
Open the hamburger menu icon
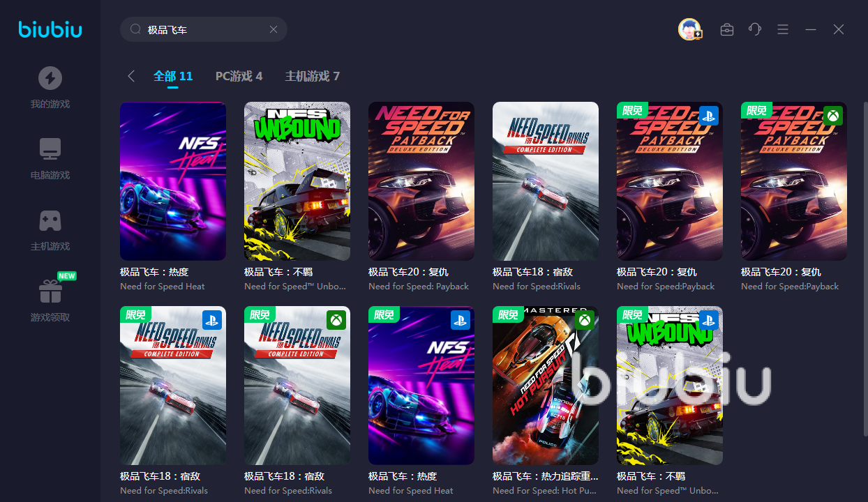click(x=783, y=29)
